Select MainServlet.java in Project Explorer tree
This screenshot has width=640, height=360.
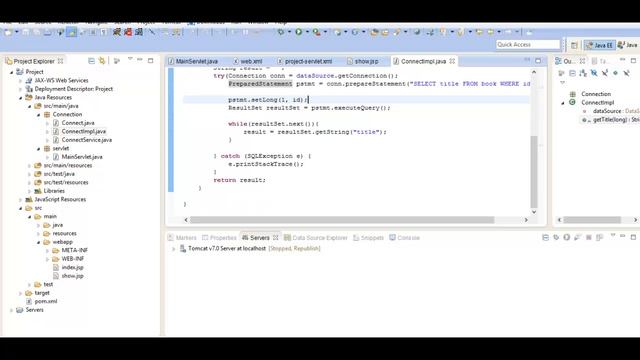pyautogui.click(x=78, y=157)
